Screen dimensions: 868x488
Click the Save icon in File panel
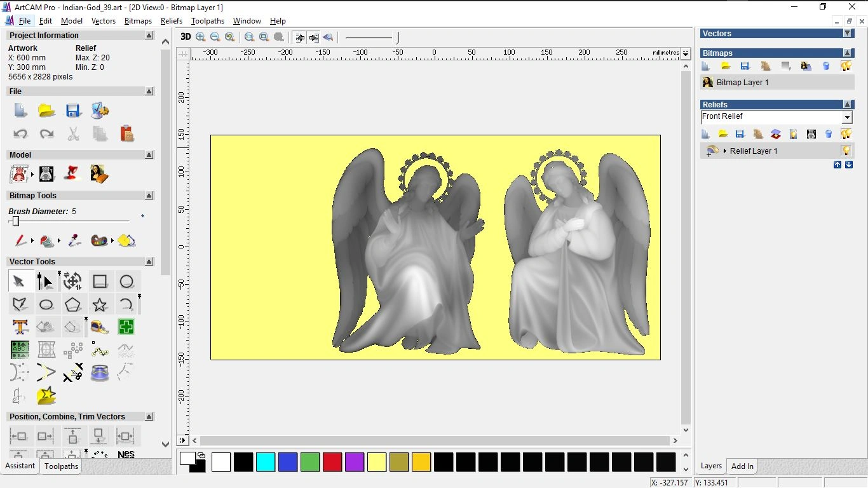tap(73, 111)
